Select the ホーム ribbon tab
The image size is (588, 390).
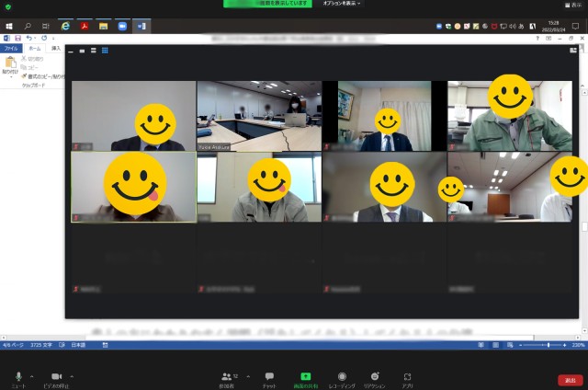pos(35,49)
